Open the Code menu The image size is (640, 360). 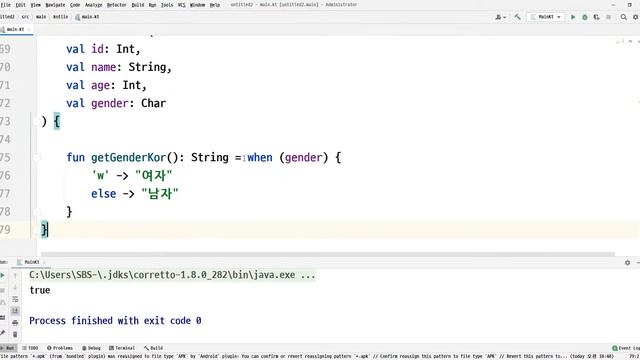tap(75, 5)
